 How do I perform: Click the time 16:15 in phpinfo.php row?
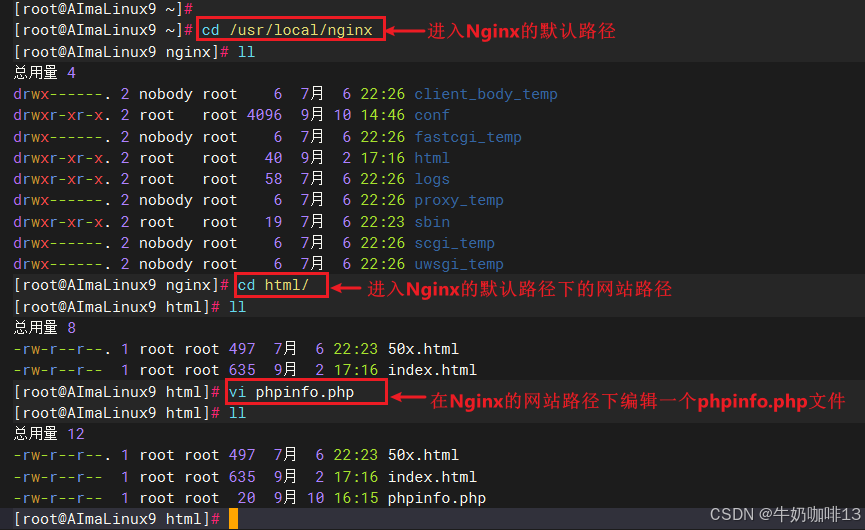tap(356, 498)
